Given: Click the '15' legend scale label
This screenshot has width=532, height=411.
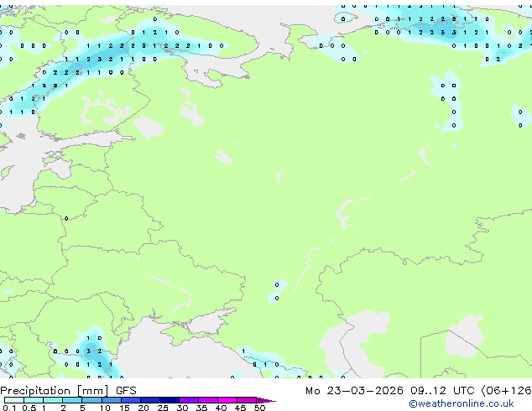Looking at the screenshot, I should (124, 408).
